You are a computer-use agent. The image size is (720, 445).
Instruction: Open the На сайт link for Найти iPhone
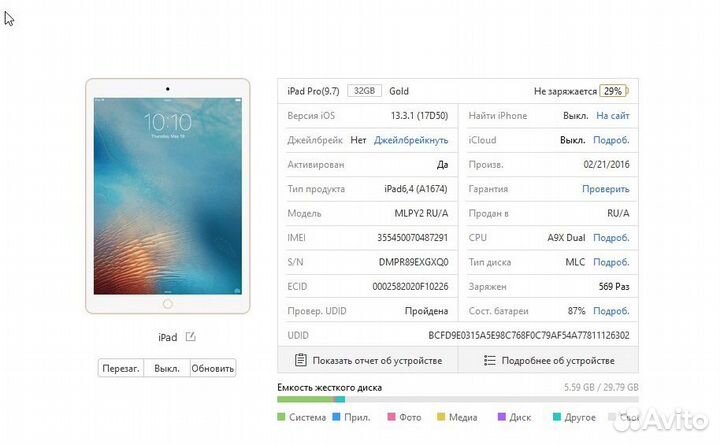(x=613, y=116)
